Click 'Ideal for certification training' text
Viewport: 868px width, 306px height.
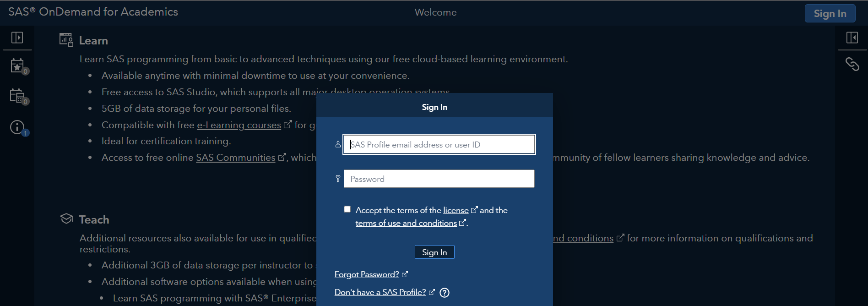tap(166, 141)
